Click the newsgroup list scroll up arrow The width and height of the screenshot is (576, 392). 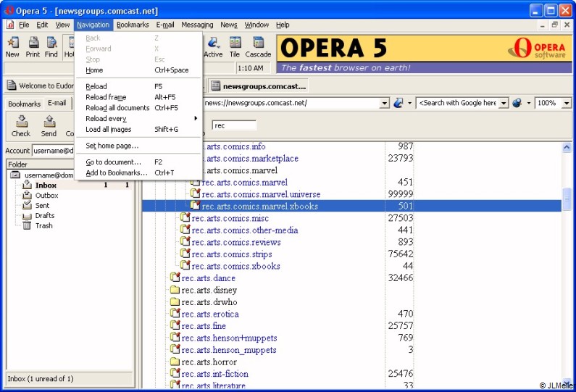(x=567, y=147)
